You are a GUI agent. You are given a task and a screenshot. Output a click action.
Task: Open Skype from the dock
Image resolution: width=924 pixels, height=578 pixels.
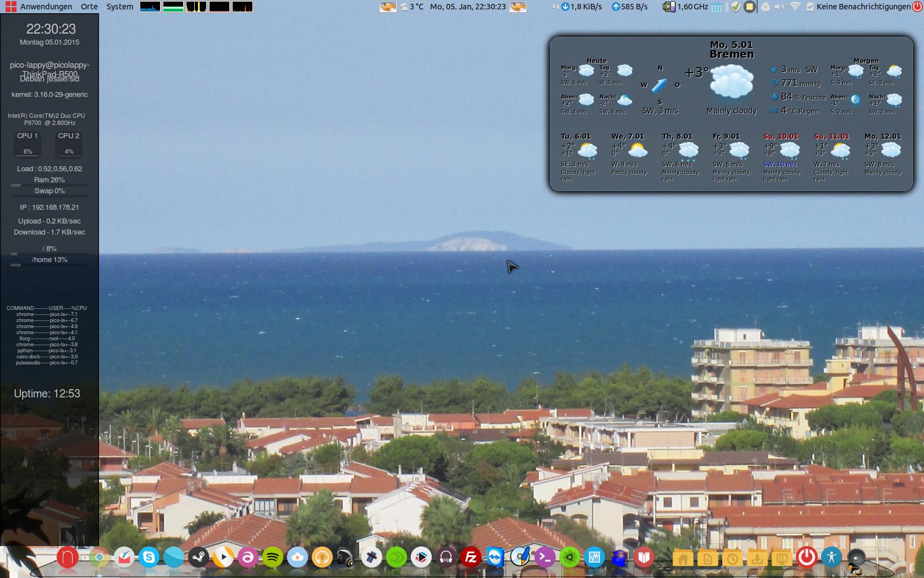(148, 558)
